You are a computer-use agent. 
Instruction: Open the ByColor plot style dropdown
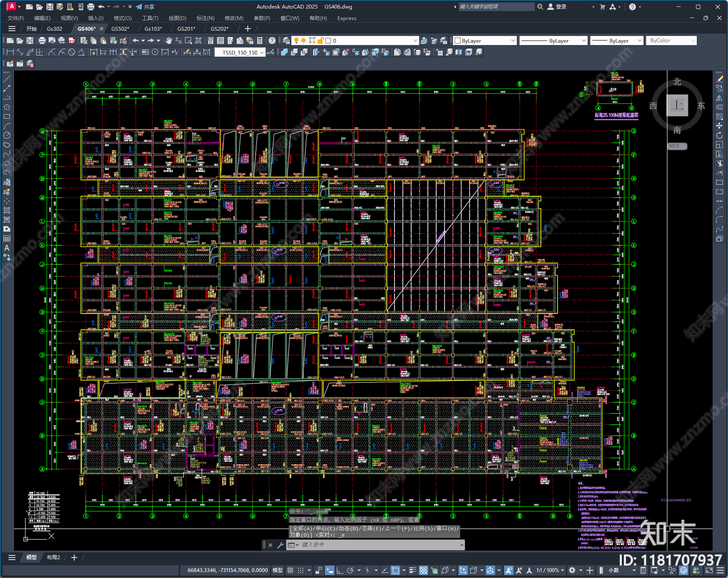click(671, 41)
